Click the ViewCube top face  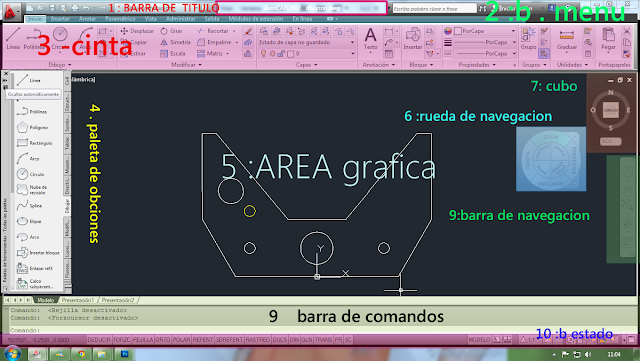click(611, 110)
